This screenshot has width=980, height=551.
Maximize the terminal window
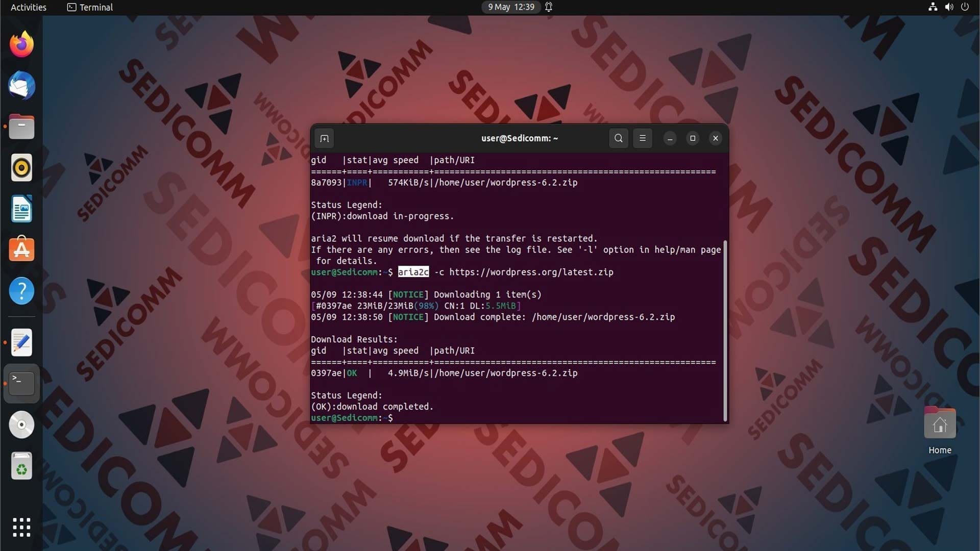pyautogui.click(x=693, y=138)
